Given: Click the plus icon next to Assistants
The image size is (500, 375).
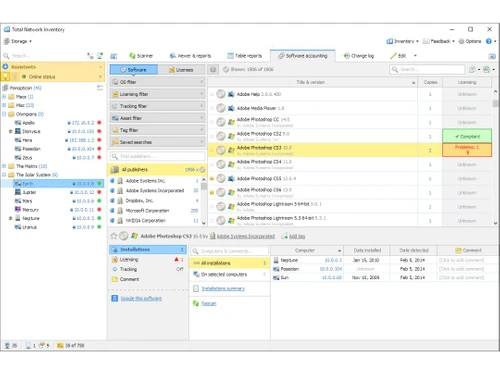Looking at the screenshot, I should click(x=6, y=67).
